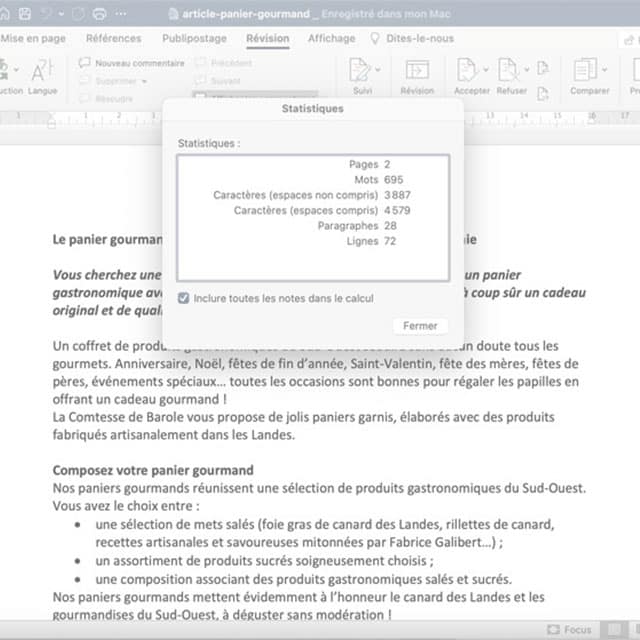The height and width of the screenshot is (640, 640).
Task: Click the document title article-panier-gourmand
Action: (x=246, y=14)
